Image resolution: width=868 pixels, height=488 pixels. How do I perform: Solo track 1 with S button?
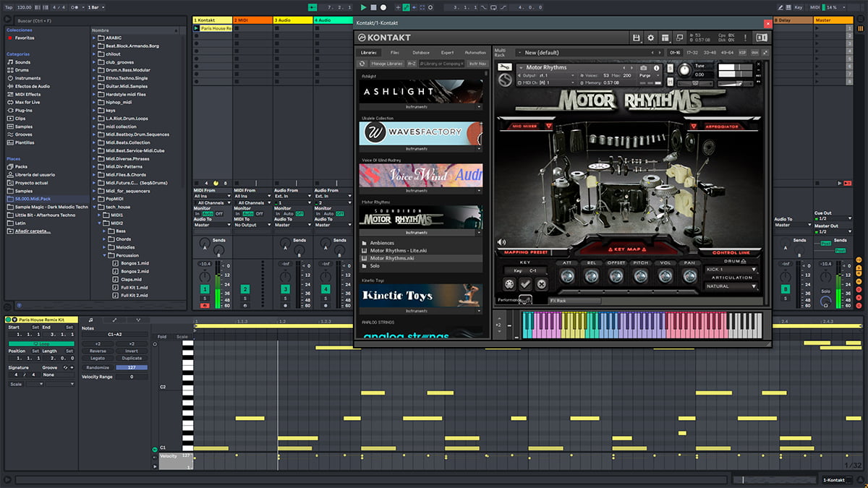point(205,298)
